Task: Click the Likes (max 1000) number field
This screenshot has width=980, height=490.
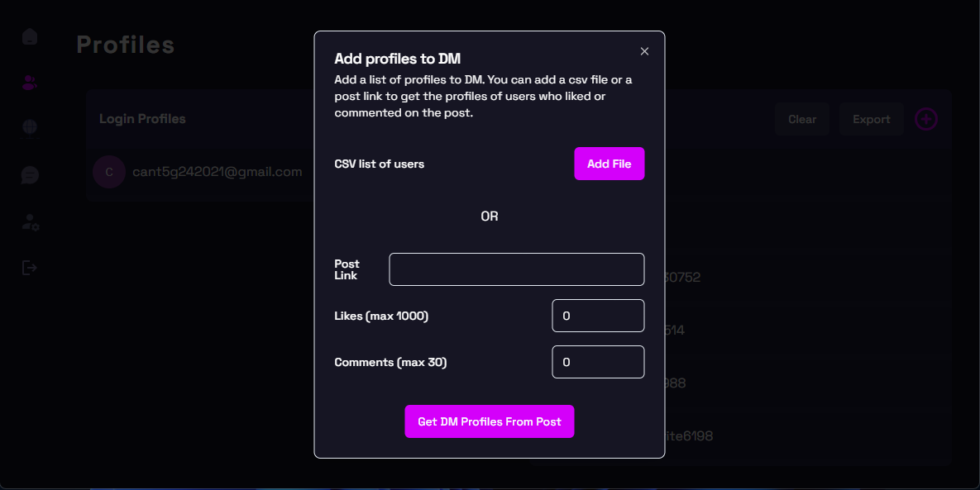Action: pos(597,316)
